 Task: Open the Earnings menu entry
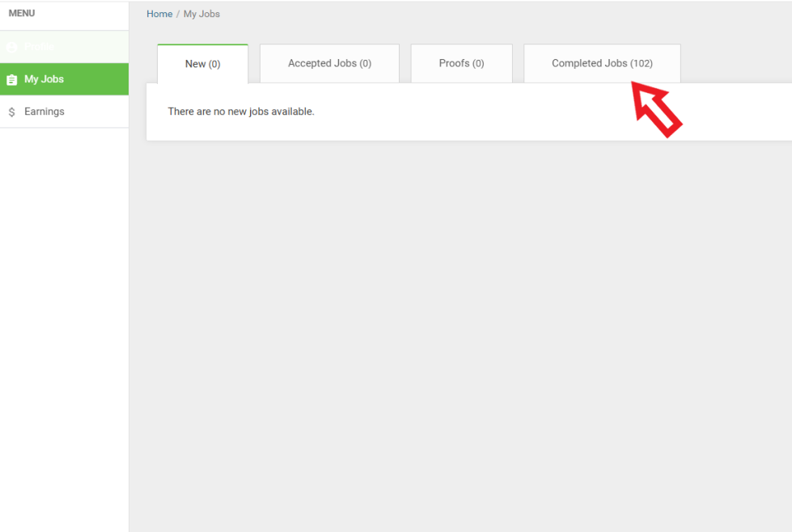pyautogui.click(x=44, y=112)
